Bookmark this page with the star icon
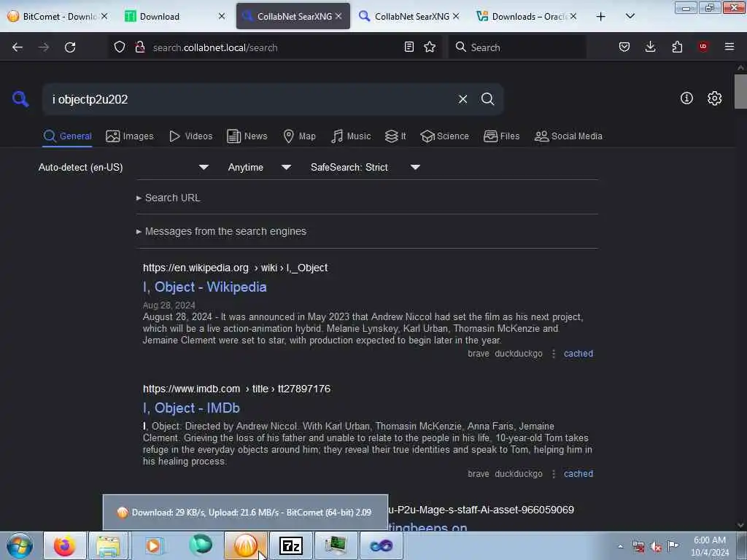Screen dimensions: 747x560 point(430,47)
